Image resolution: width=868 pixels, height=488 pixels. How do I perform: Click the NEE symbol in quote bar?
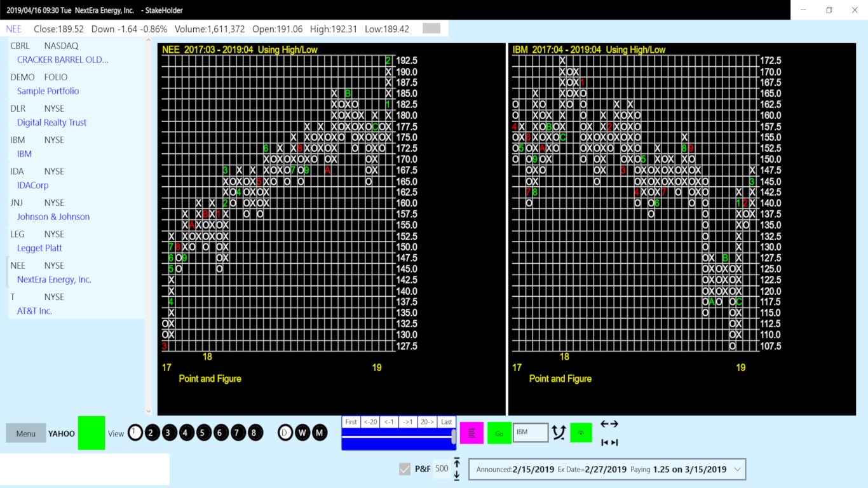14,29
